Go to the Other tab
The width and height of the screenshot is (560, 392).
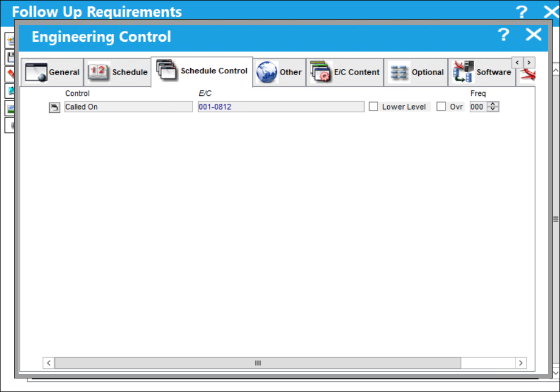(279, 72)
